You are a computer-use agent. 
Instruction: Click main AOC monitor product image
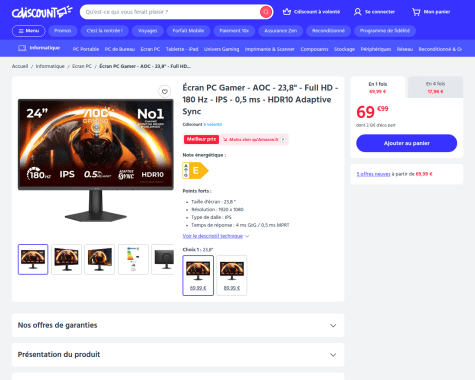(96, 160)
